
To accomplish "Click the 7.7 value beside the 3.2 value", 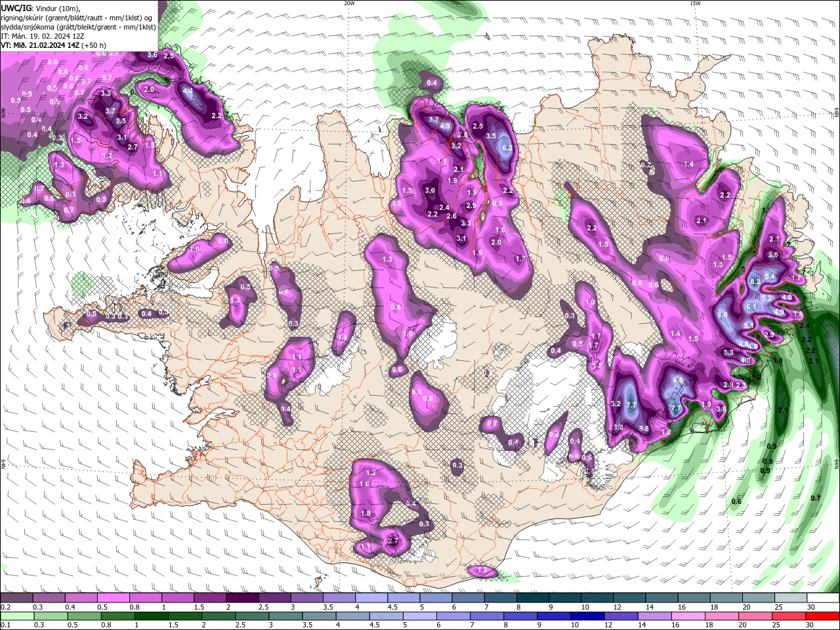I will (x=631, y=404).
